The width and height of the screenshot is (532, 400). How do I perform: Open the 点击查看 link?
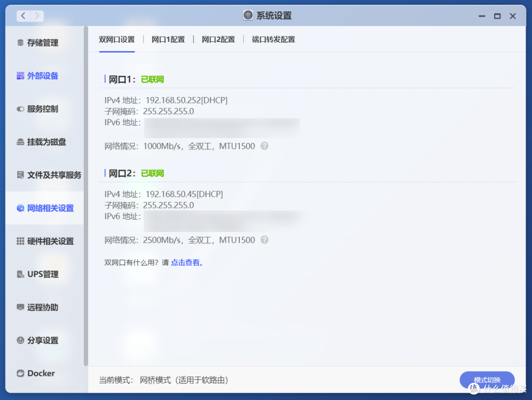coord(187,263)
